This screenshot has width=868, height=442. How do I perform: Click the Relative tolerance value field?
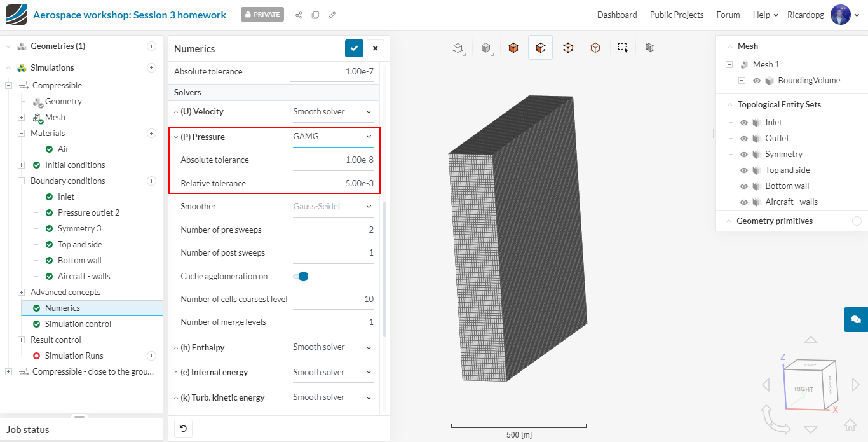(x=333, y=183)
